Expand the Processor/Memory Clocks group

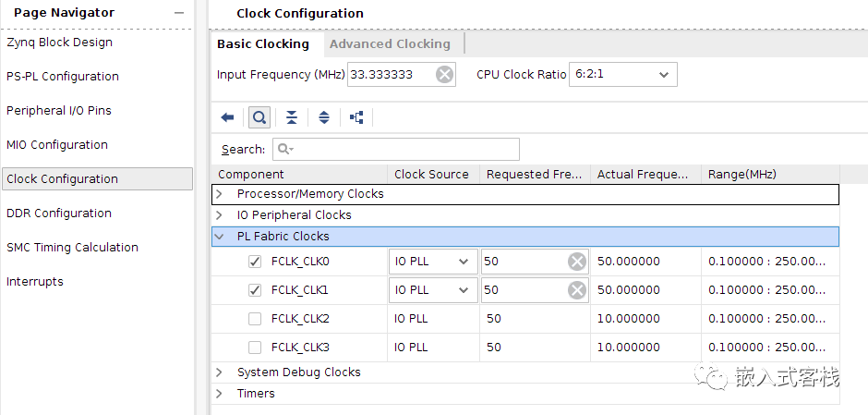pos(220,194)
